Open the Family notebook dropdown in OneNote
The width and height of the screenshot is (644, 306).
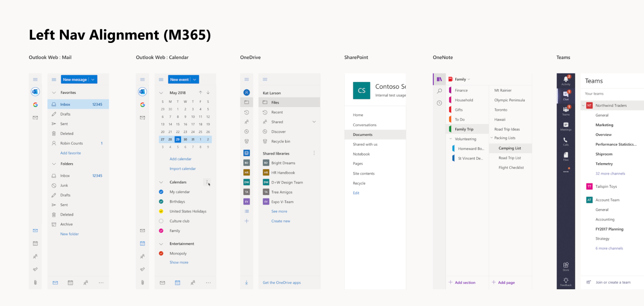tap(469, 79)
